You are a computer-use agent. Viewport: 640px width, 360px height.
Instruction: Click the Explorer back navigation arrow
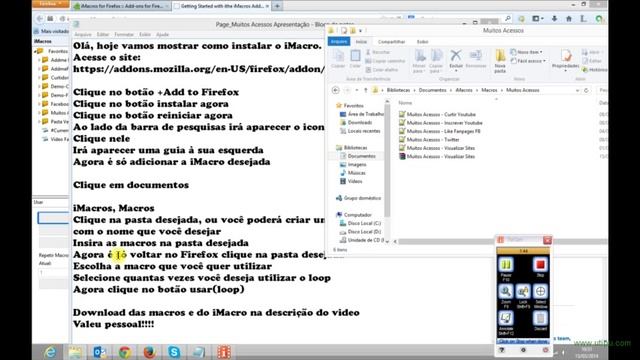click(x=336, y=90)
